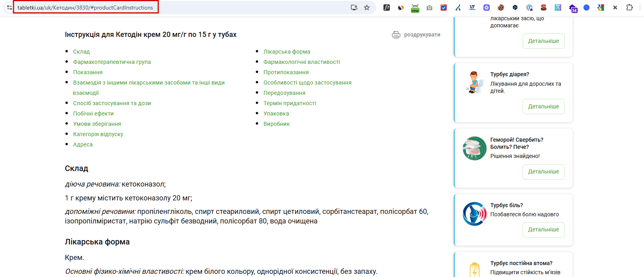Open the green 'new' badge extension
The width and height of the screenshot is (644, 277).
click(415, 8)
